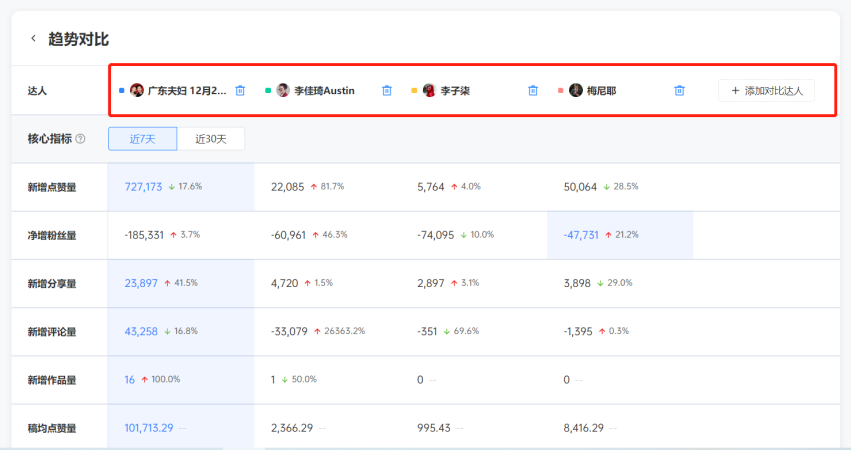Remove 李佳琦Austin with its trash icon
Viewport: 851px width, 450px height.
[x=387, y=91]
